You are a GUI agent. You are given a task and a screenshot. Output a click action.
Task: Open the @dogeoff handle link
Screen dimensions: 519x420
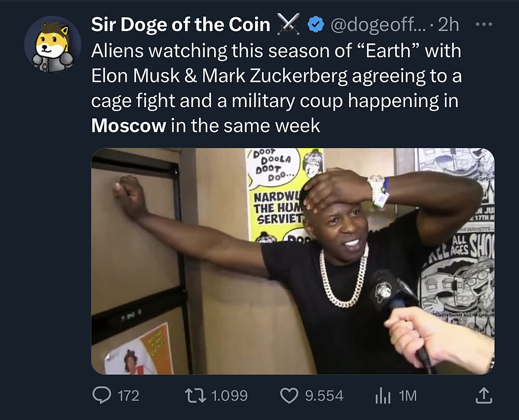tap(375, 25)
